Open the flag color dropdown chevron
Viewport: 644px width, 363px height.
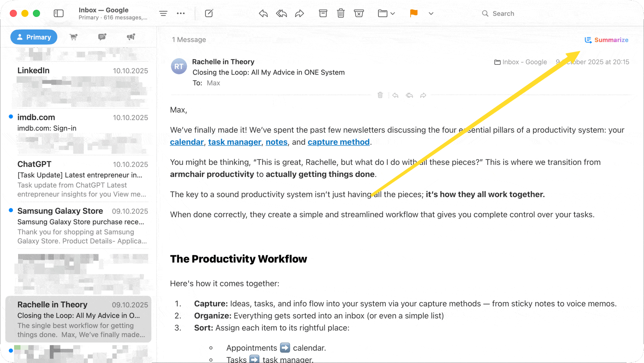[x=431, y=13]
